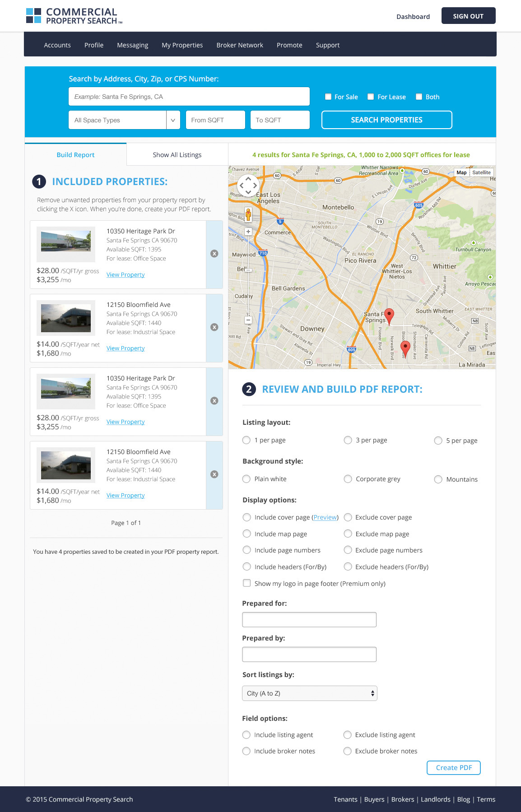Viewport: 521px width, 812px height.
Task: Choose the Mountains background style
Action: click(x=438, y=479)
